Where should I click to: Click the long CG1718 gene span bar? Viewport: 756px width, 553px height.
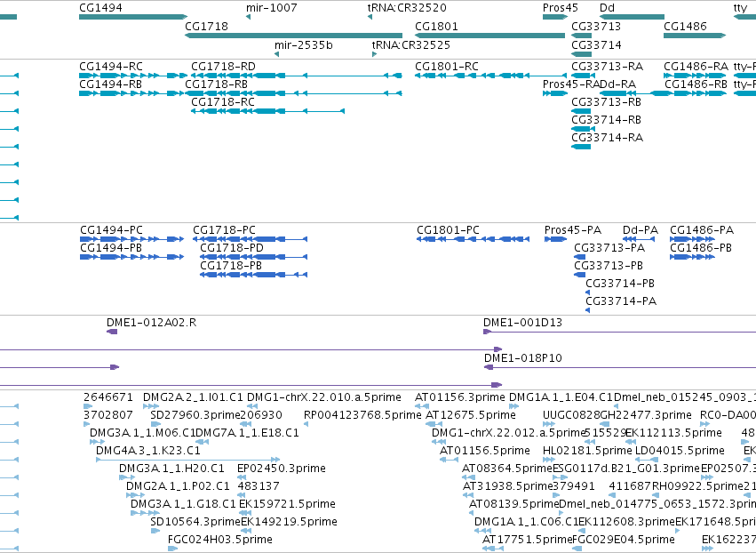pyautogui.click(x=294, y=36)
